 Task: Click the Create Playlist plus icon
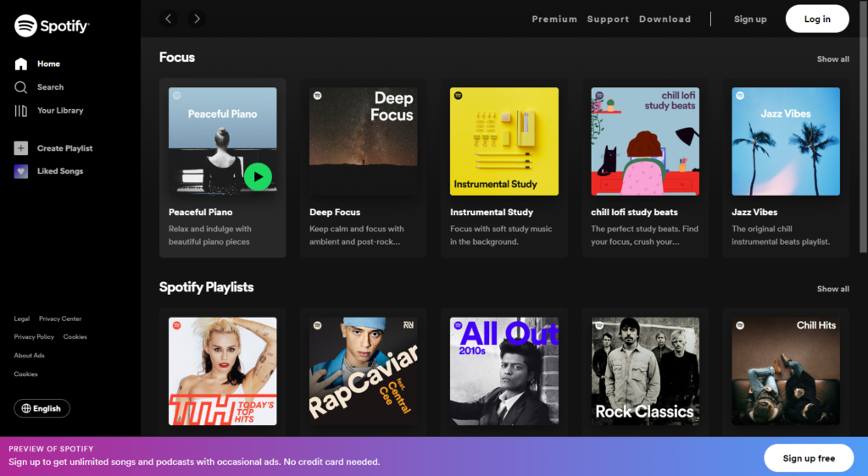pyautogui.click(x=21, y=148)
